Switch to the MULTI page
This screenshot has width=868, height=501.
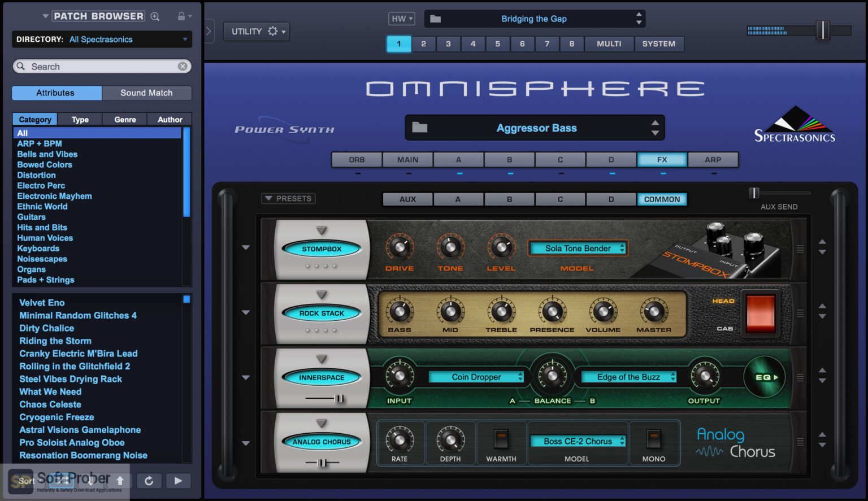pos(609,43)
